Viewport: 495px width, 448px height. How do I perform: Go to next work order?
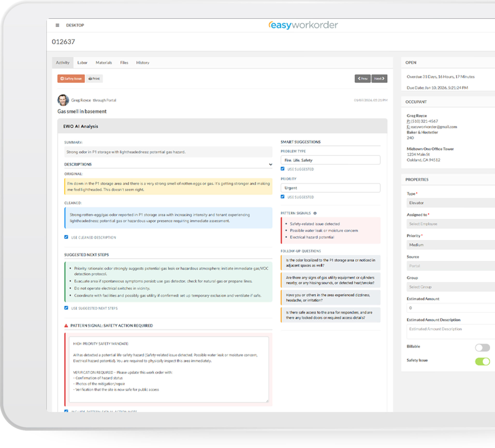pos(379,79)
